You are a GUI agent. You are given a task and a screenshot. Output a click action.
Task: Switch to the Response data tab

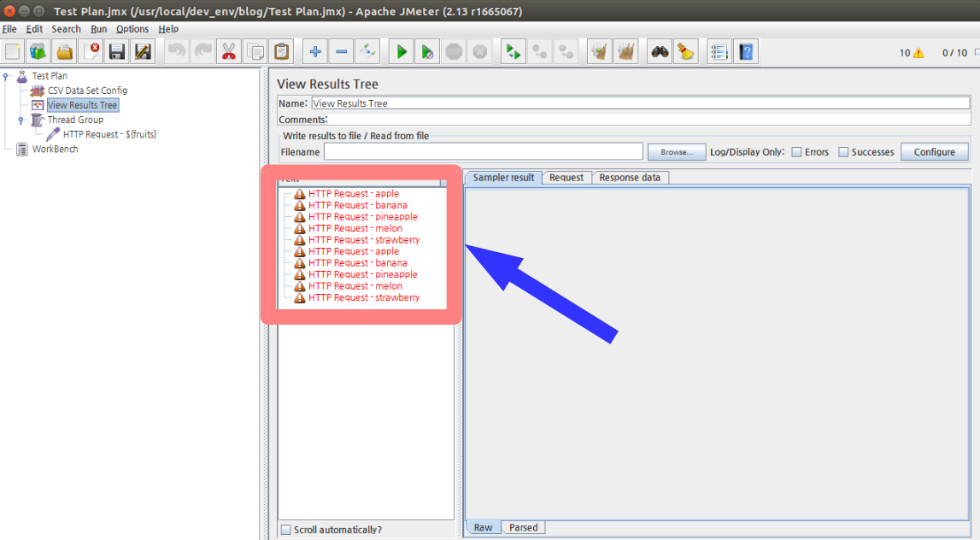pyautogui.click(x=630, y=178)
